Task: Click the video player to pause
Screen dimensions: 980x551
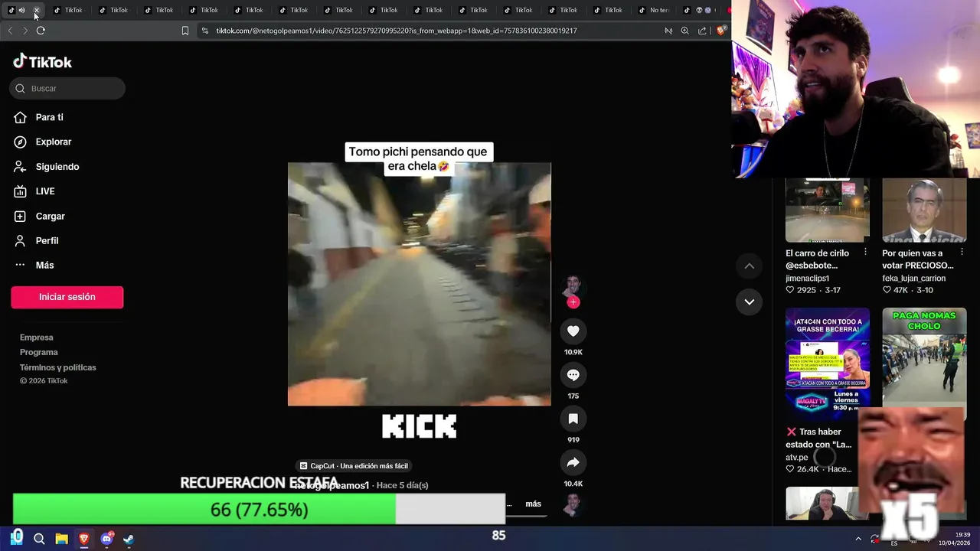Action: (x=420, y=284)
